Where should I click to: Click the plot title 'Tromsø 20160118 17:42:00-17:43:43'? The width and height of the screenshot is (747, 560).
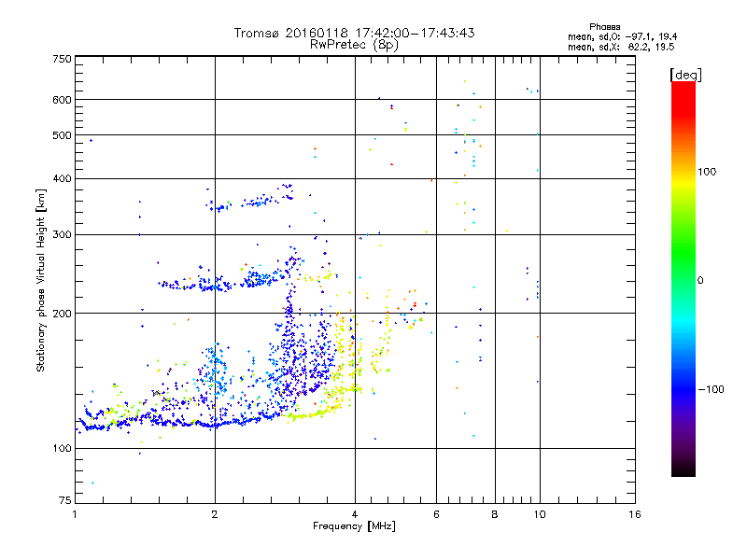(354, 33)
